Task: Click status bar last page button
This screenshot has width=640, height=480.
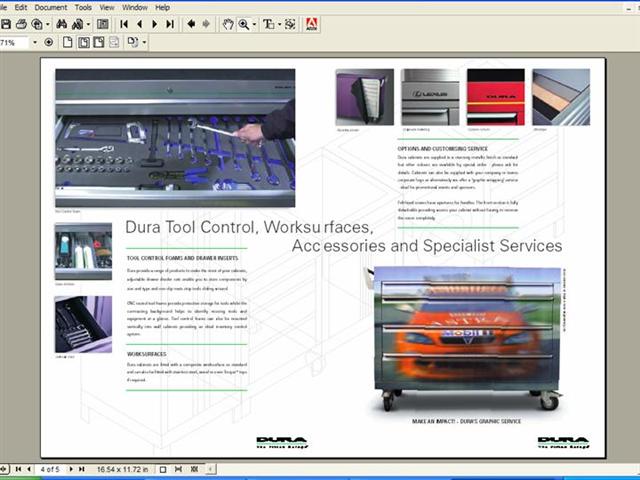Action: (x=82, y=469)
